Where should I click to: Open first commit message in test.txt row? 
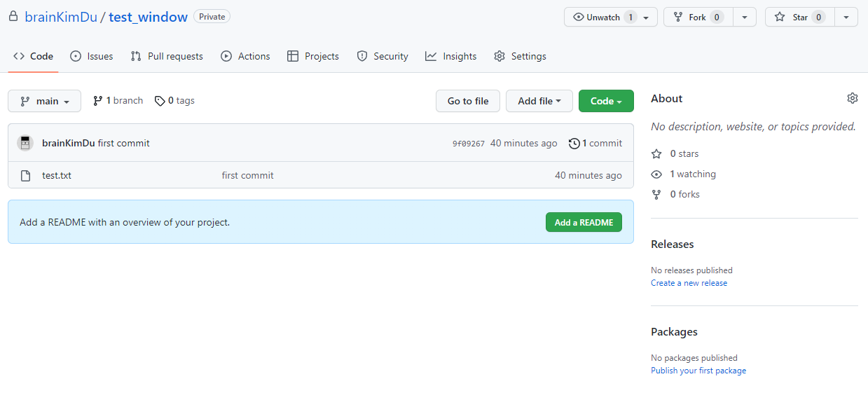click(248, 175)
